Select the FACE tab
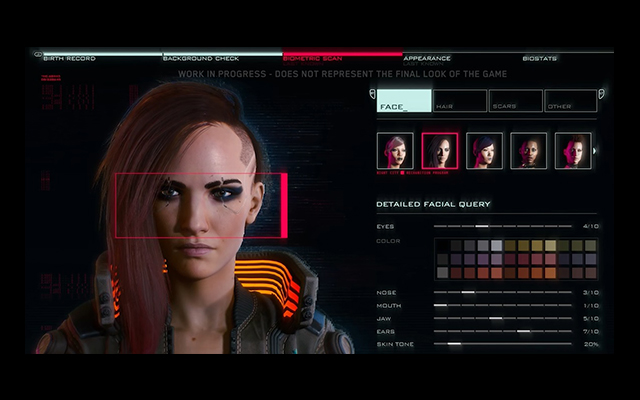Screen dimensions: 640x400 pyautogui.click(x=404, y=101)
